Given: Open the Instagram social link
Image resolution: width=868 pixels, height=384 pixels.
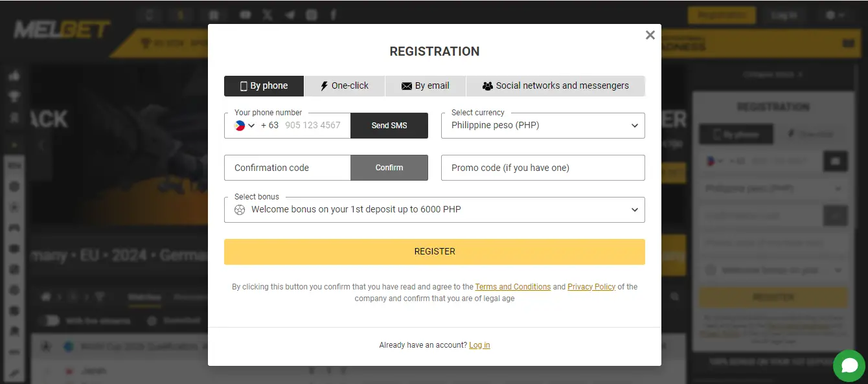Looking at the screenshot, I should coord(312,14).
